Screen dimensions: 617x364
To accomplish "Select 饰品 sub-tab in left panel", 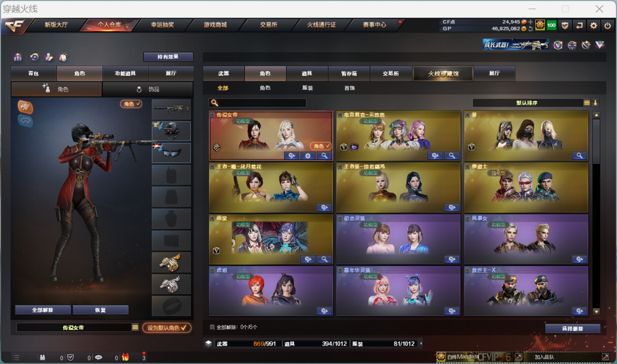I will click(x=148, y=89).
